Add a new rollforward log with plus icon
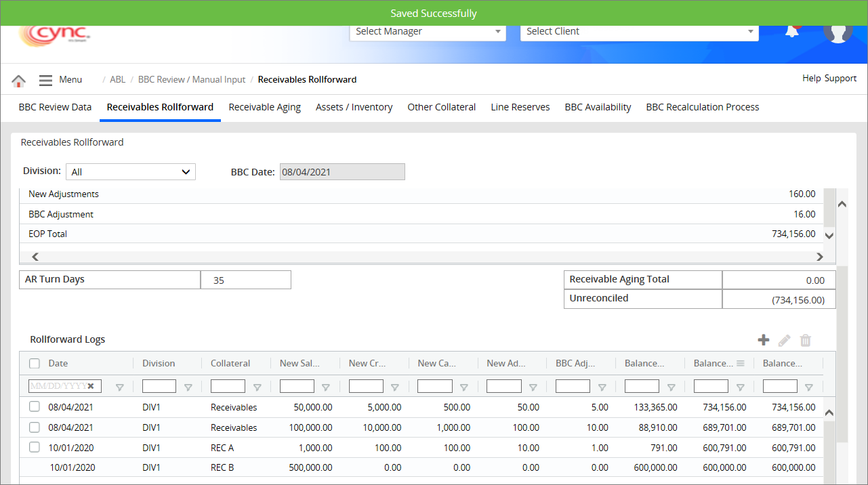Screen dimensions: 868x485 tap(763, 341)
